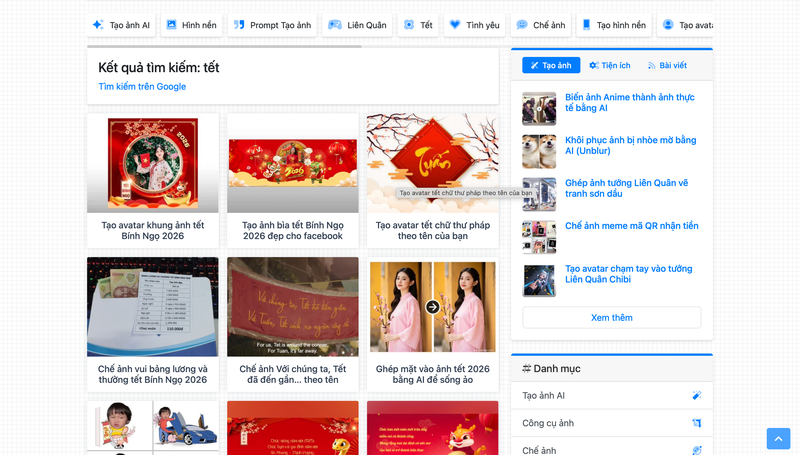
Task: Select the Công cụ ảnh category row
Action: click(x=612, y=423)
